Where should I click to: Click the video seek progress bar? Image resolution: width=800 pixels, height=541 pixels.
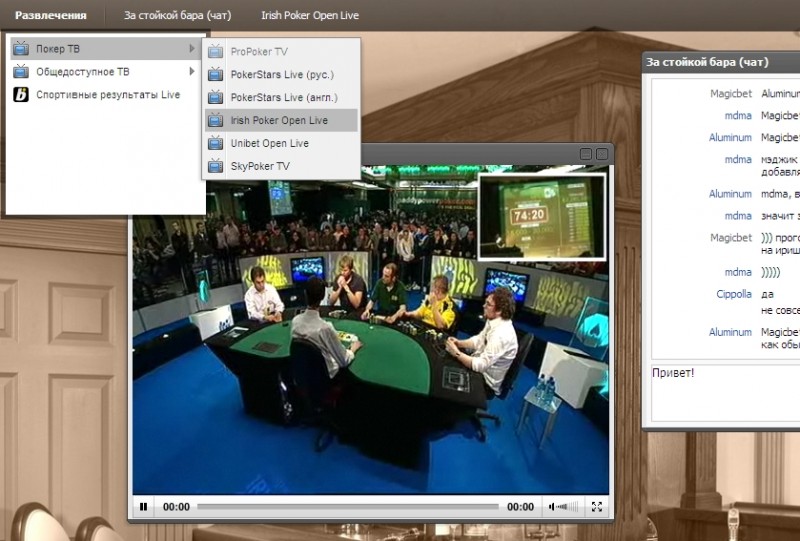pyautogui.click(x=348, y=507)
